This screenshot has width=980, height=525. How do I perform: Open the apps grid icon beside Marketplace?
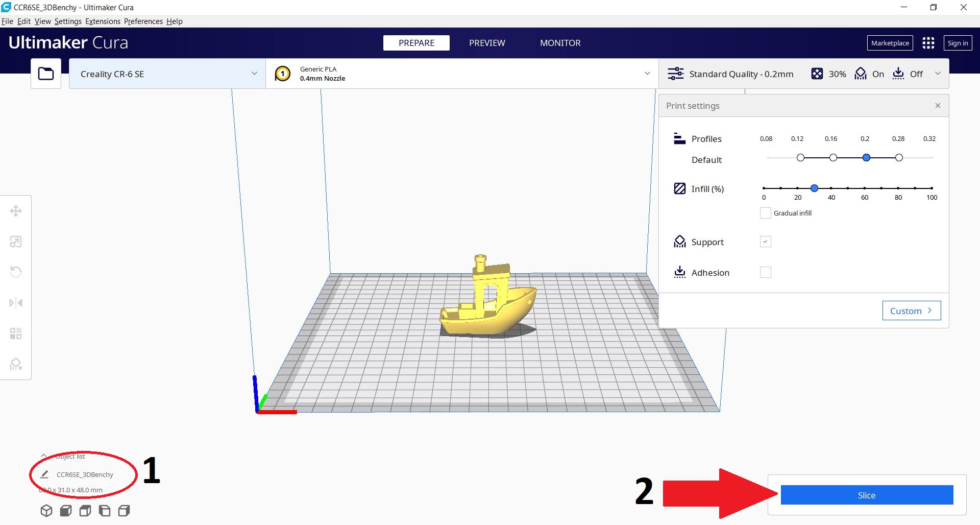click(928, 43)
